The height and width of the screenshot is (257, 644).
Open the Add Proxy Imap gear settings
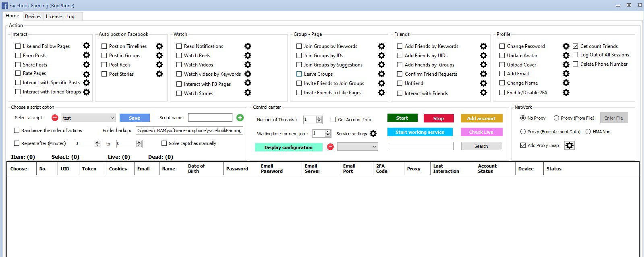(x=569, y=145)
